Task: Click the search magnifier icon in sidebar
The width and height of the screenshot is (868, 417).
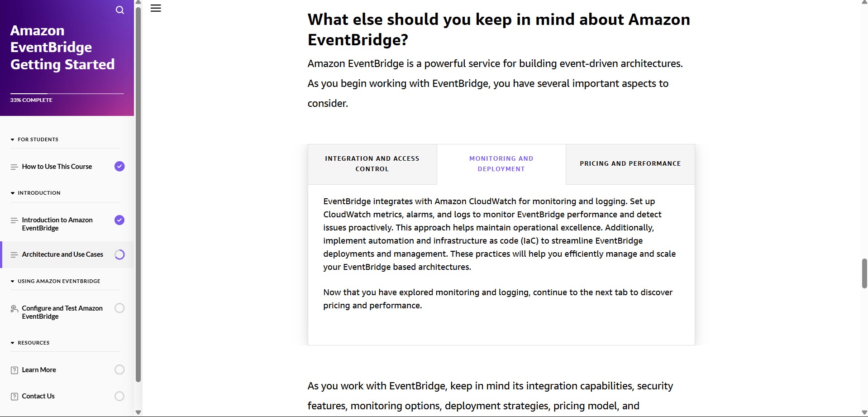Action: click(120, 10)
